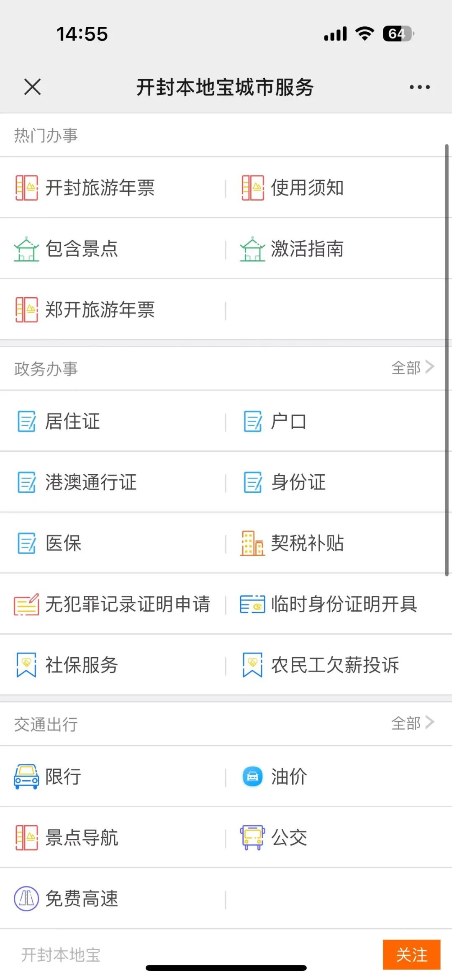Open the 激活指南 guide link

click(307, 249)
